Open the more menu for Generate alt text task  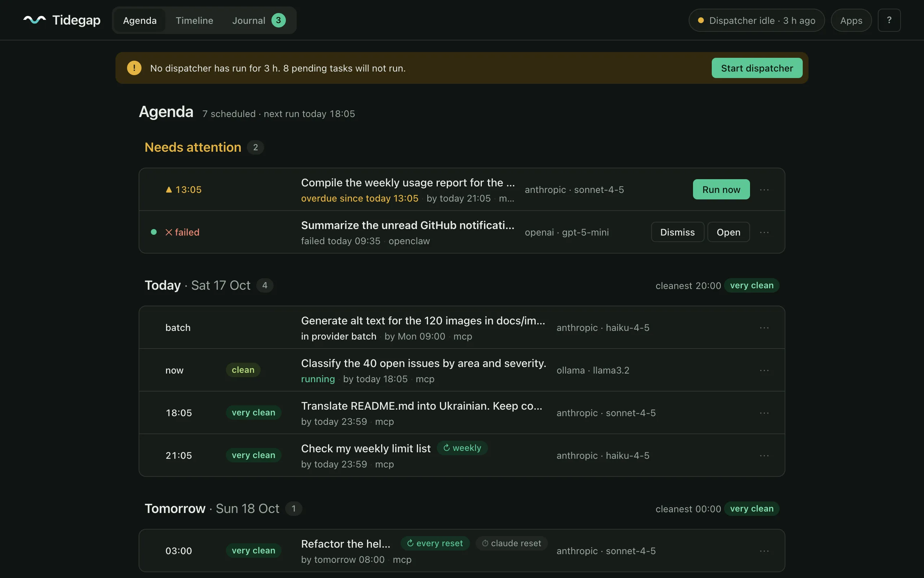pos(764,328)
